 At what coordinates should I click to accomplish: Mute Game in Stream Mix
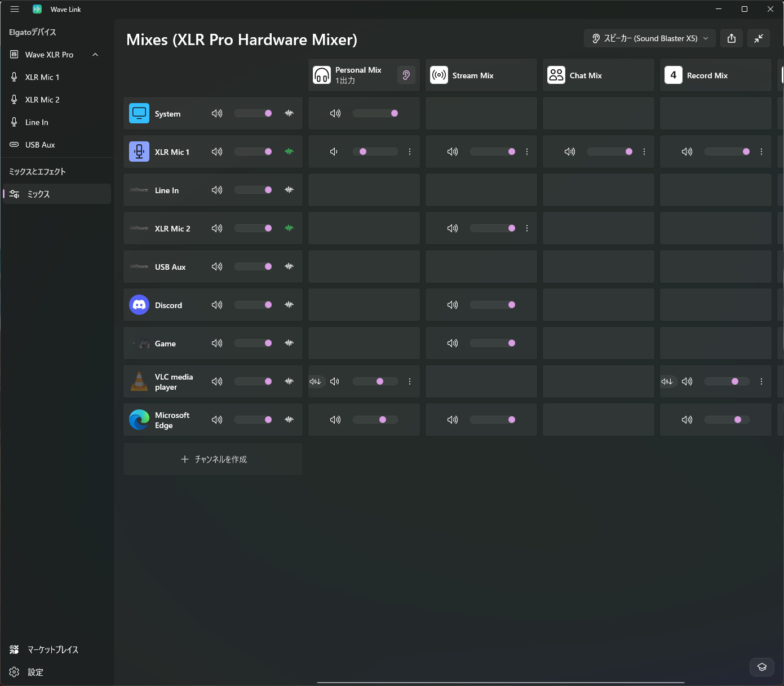pyautogui.click(x=453, y=343)
